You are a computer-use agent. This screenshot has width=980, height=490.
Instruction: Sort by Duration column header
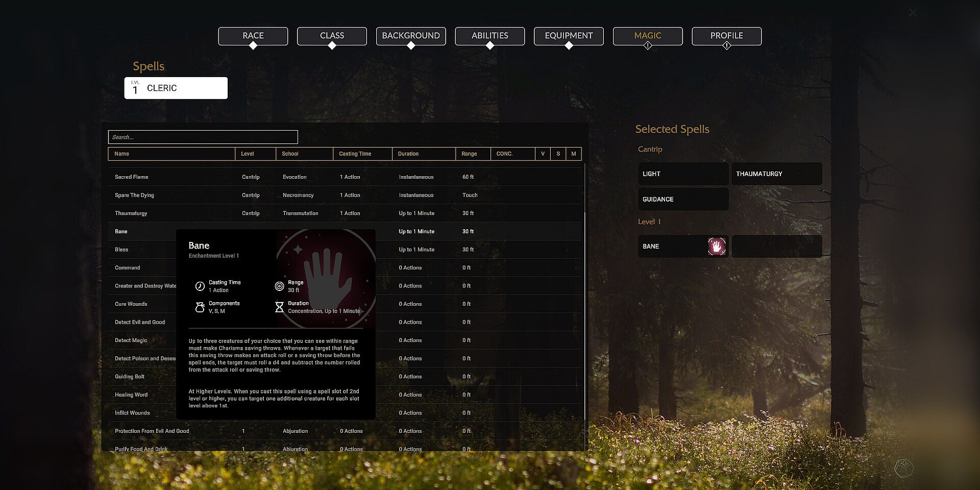424,154
